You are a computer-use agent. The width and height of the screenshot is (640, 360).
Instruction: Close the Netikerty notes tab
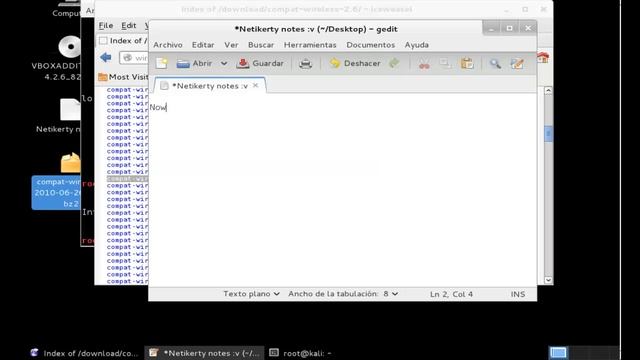point(256,85)
